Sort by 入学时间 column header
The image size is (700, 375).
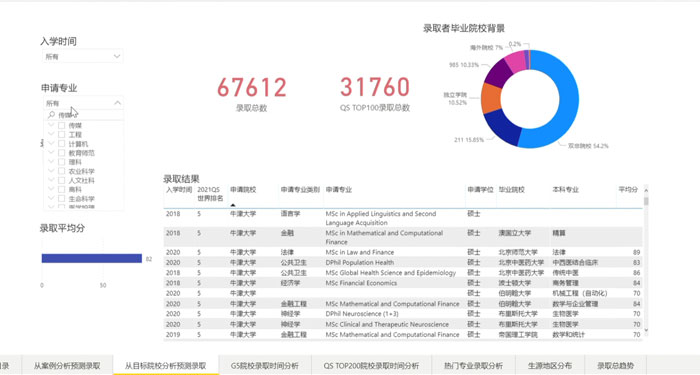[179, 190]
